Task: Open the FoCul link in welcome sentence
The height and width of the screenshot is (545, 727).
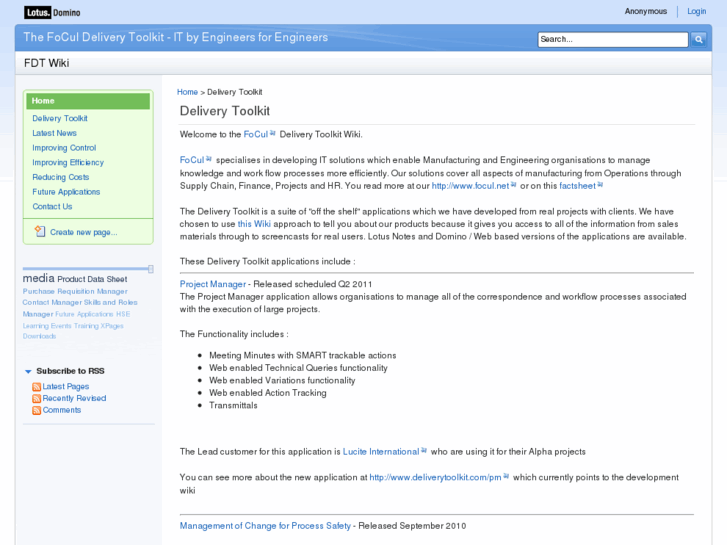Action: 256,135
